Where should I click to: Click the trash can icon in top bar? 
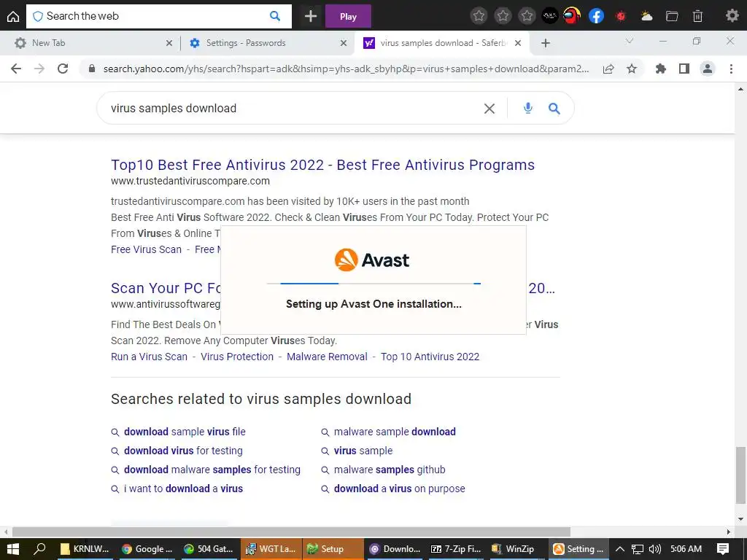tap(697, 17)
